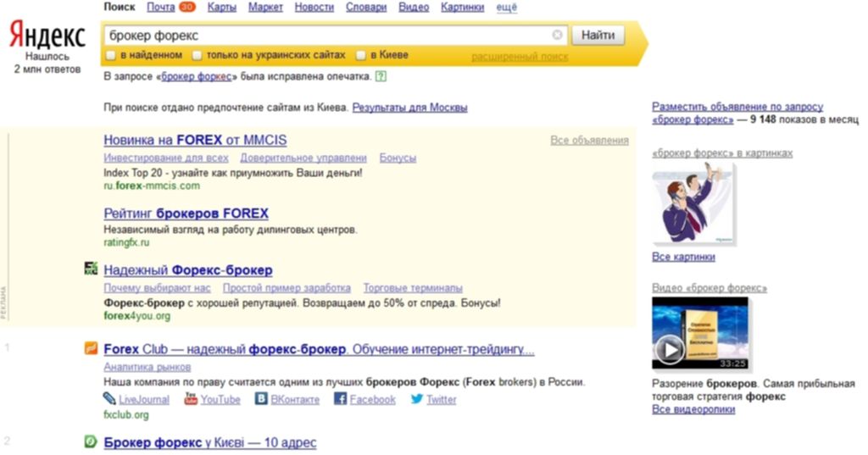Open Почта in the top menu
Image resolution: width=868 pixels, height=455 pixels.
(160, 7)
